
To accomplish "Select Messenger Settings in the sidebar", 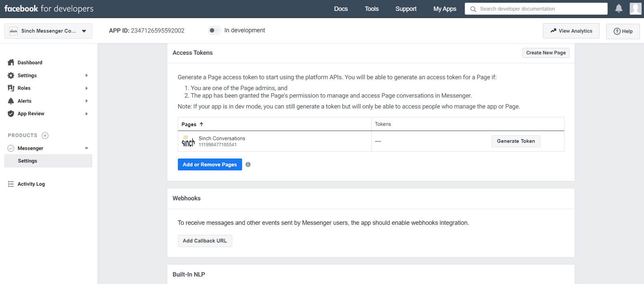I will 48,161.
